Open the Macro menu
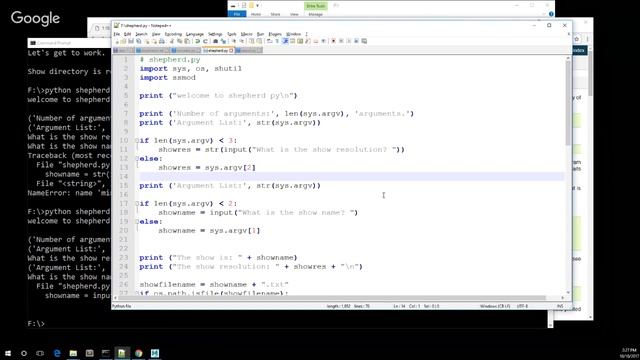Image resolution: width=640 pixels, height=360 pixels. 247,34
